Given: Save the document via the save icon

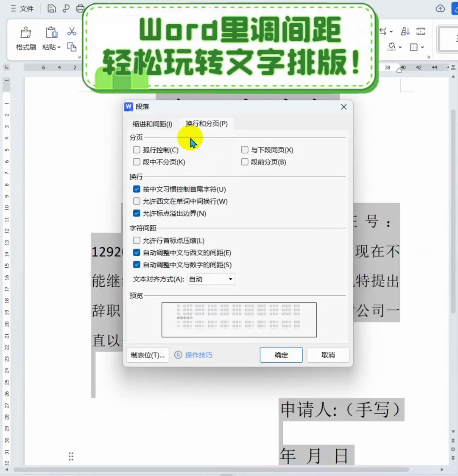Looking at the screenshot, I should click(51, 8).
